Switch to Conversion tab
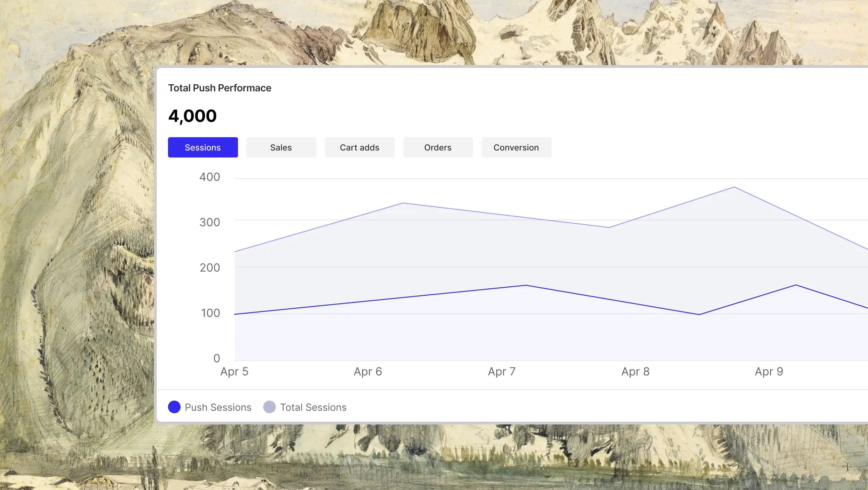868x490 pixels. [516, 147]
